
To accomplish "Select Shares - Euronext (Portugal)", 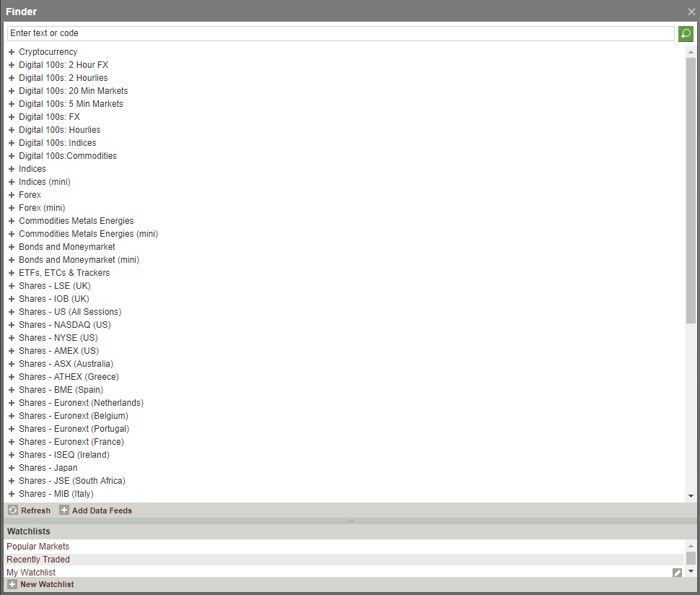I will click(74, 429).
